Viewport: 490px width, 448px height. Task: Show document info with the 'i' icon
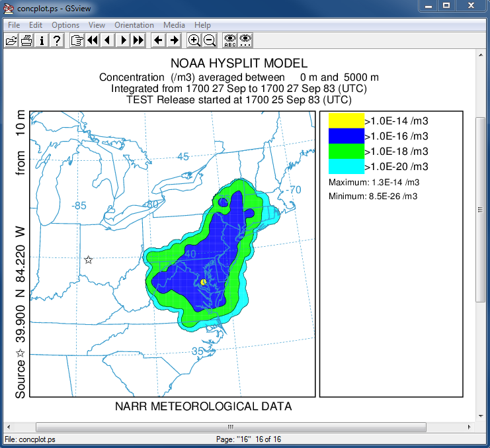pyautogui.click(x=42, y=40)
